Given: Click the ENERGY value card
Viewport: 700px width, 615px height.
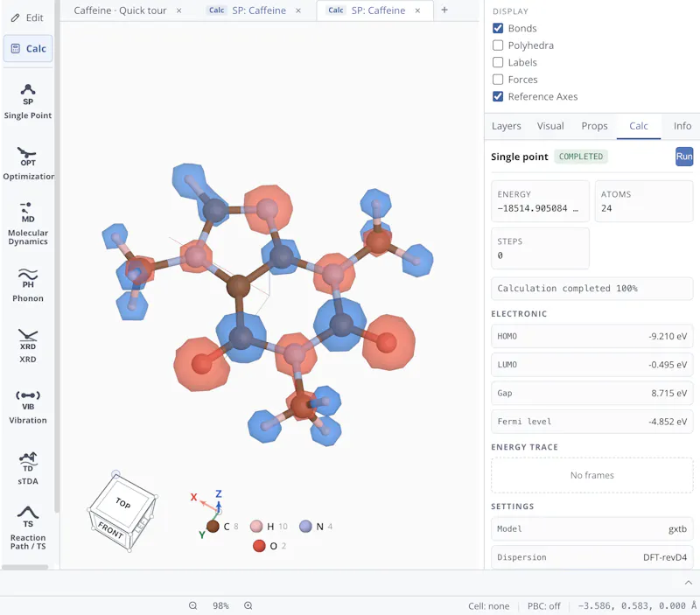Looking at the screenshot, I should 540,201.
